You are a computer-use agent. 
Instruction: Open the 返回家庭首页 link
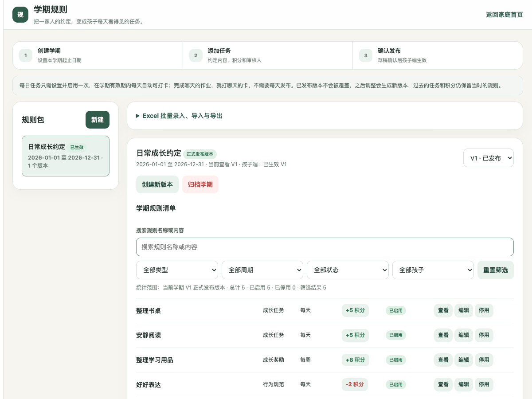504,15
